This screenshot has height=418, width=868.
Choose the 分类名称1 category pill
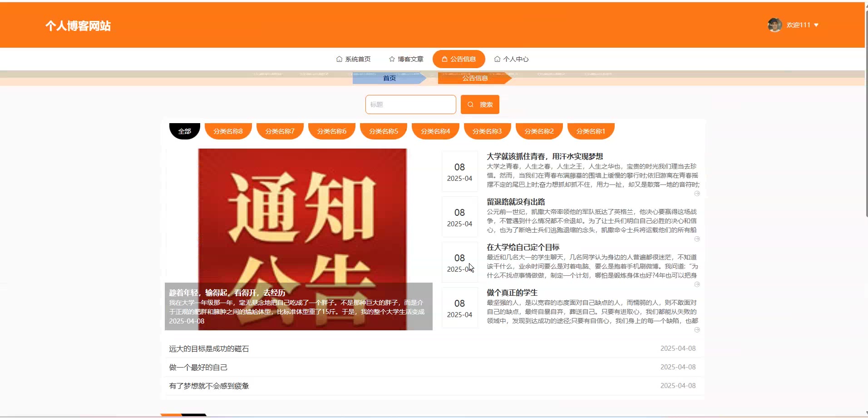pyautogui.click(x=591, y=131)
